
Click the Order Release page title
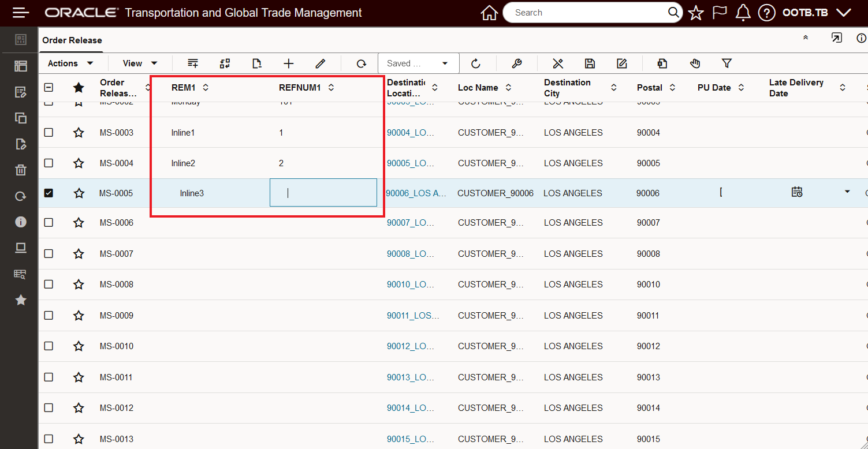coord(72,40)
